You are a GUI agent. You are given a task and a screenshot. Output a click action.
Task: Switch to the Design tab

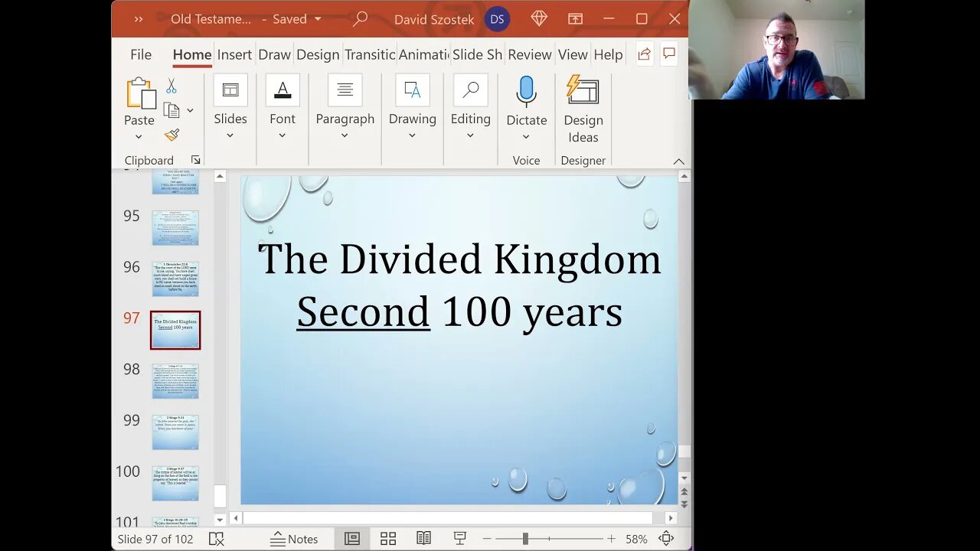point(318,54)
